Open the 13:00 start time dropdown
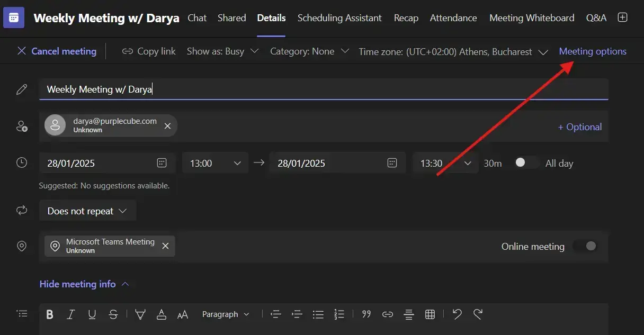 tap(215, 163)
